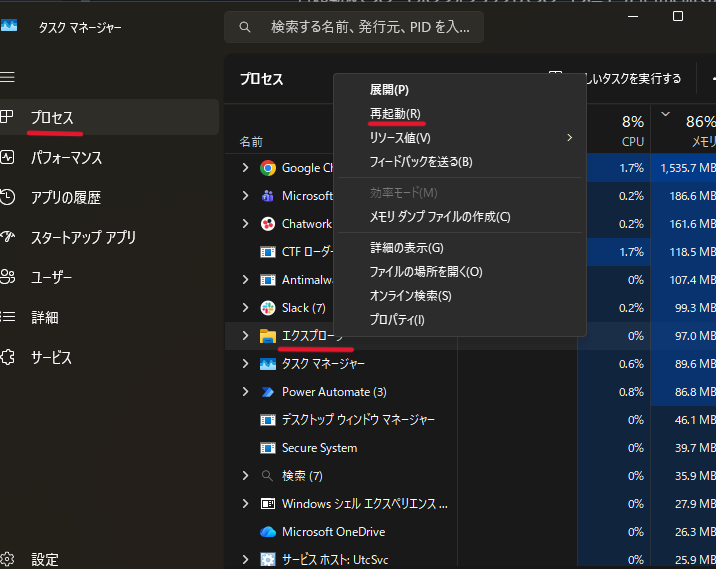Image resolution: width=716 pixels, height=569 pixels.
Task: Sort by the CPU column header
Action: point(618,130)
